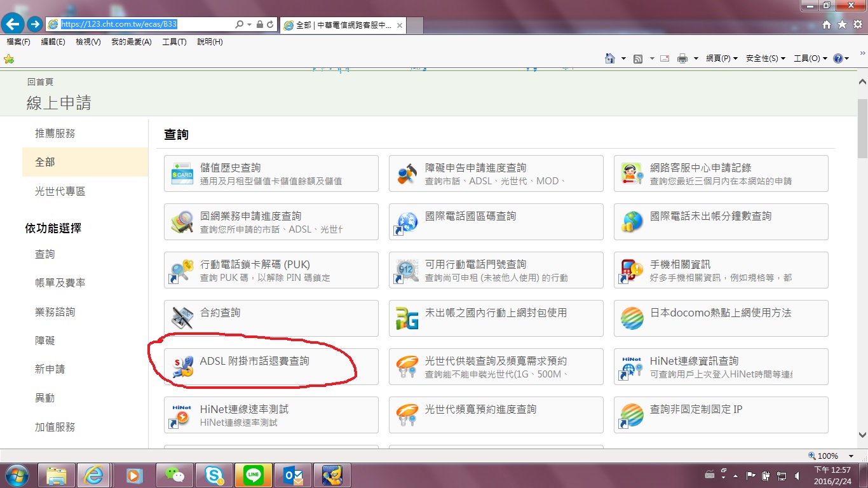Image resolution: width=868 pixels, height=488 pixels.
Task: Expand the Home button dropdown arrow
Action: [x=623, y=58]
